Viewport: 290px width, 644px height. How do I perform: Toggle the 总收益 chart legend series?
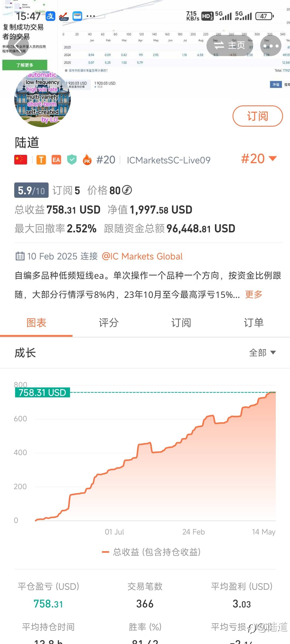pyautogui.click(x=151, y=552)
